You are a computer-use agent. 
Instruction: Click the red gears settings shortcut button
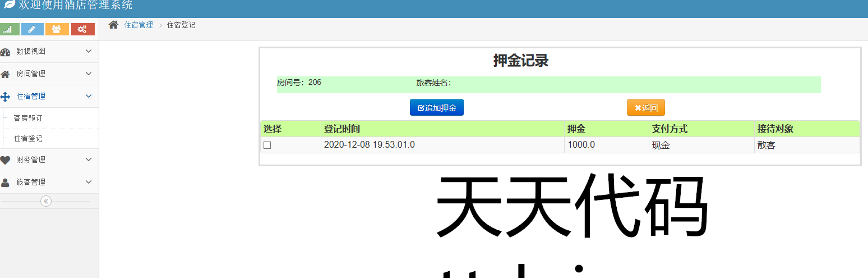(x=82, y=29)
